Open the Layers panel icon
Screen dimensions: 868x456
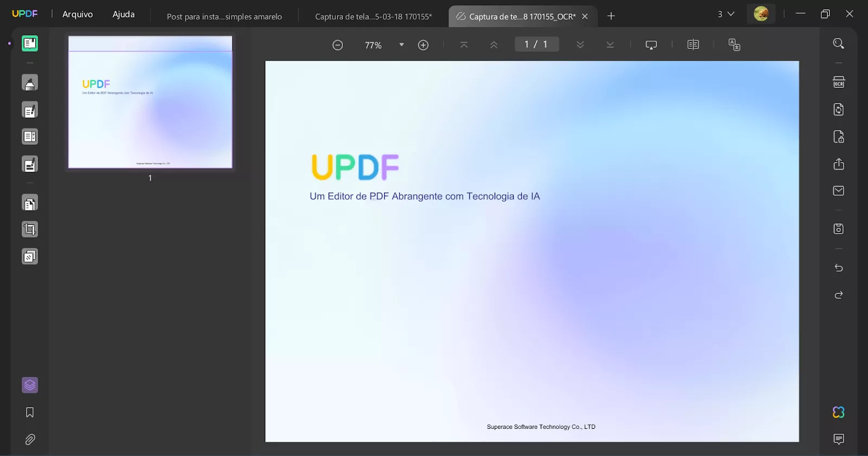tap(30, 386)
